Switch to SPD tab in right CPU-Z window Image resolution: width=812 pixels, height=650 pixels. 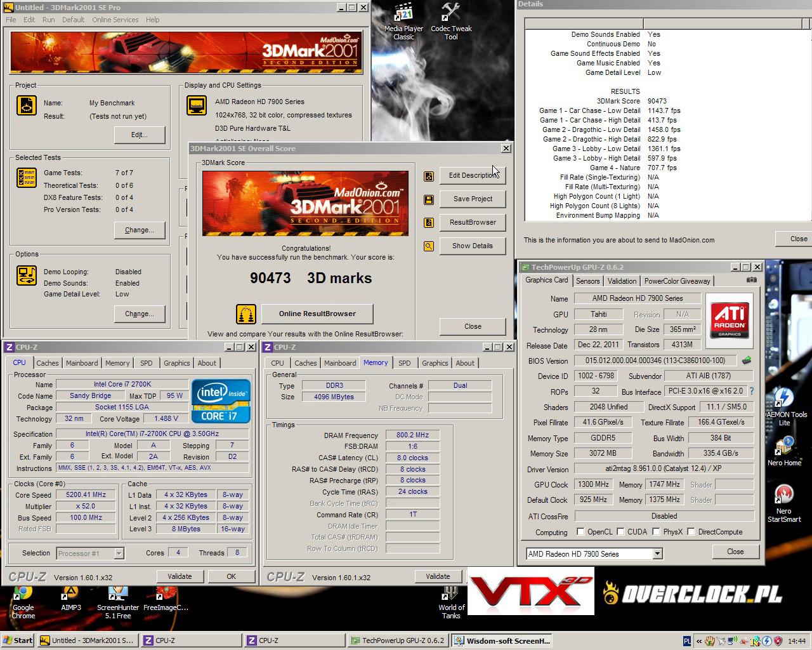404,363
